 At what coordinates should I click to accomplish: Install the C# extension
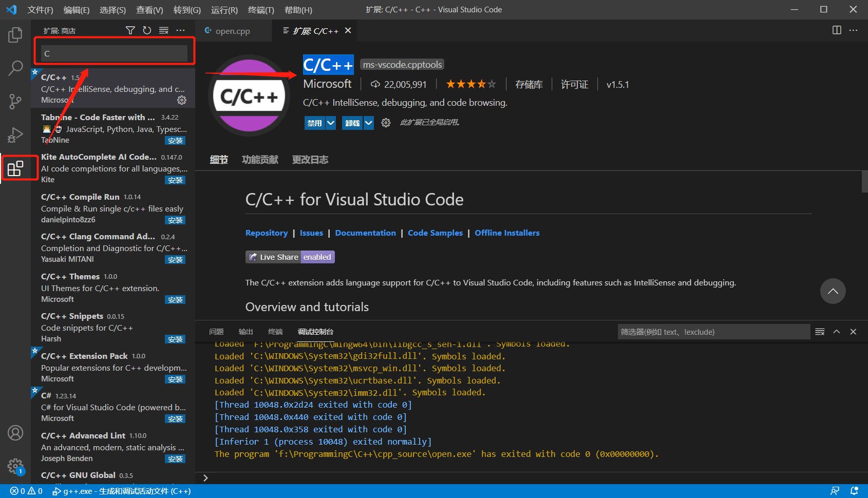175,419
